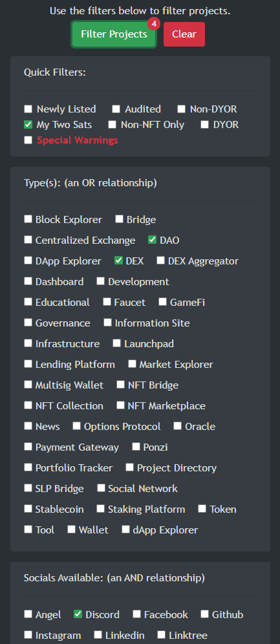Select the DEX Aggregator type

coord(160,261)
